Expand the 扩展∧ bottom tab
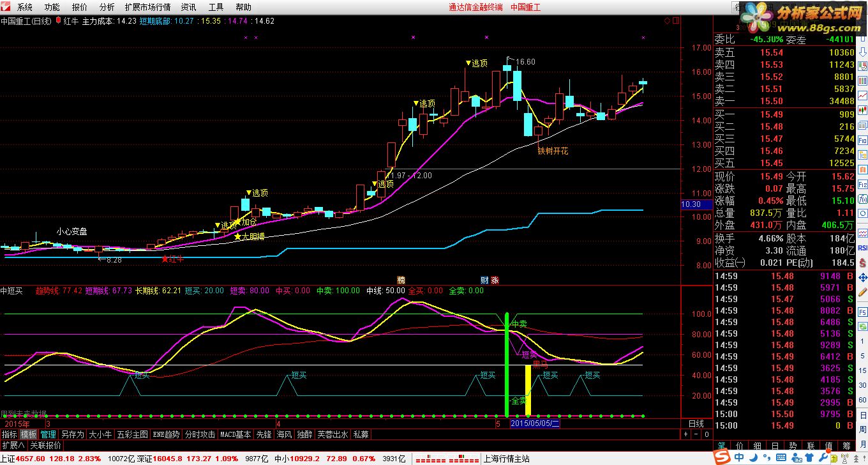This screenshot has width=868, height=465. (13, 445)
